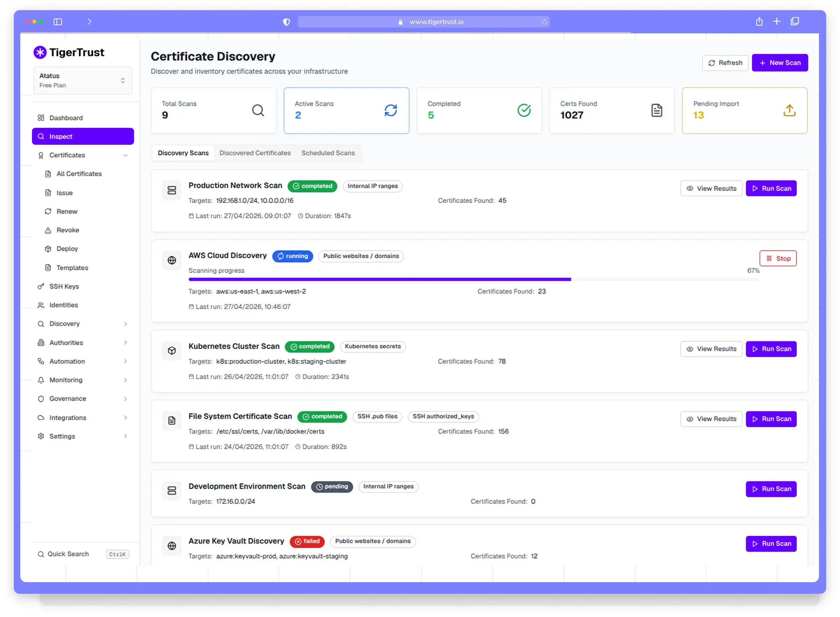This screenshot has height=617, width=840.
Task: Expand the Authorities sidebar section
Action: (x=82, y=343)
